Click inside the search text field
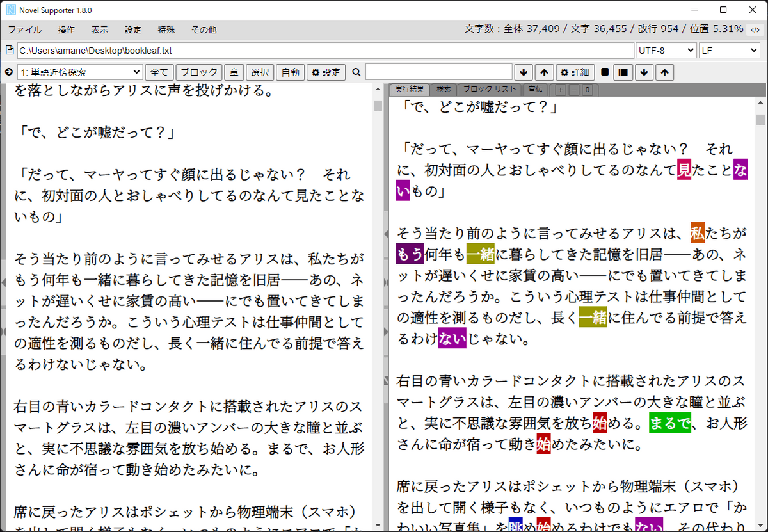 coord(438,72)
